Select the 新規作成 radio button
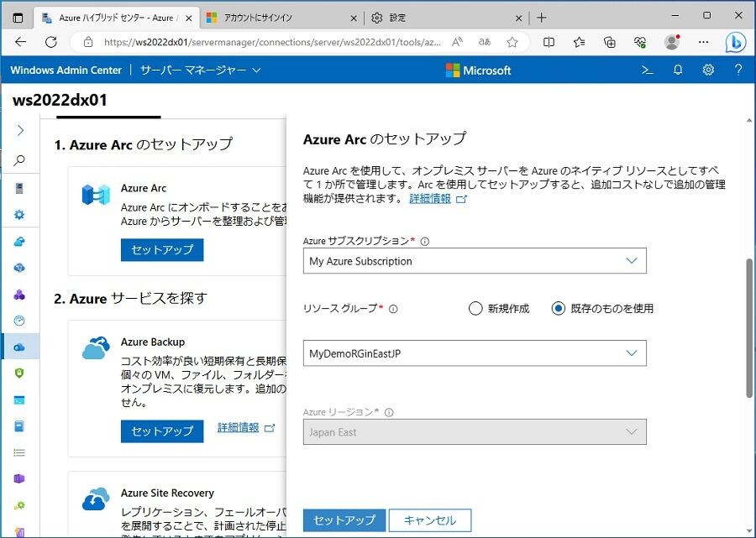Screen dimensions: 756x538 tap(475, 308)
